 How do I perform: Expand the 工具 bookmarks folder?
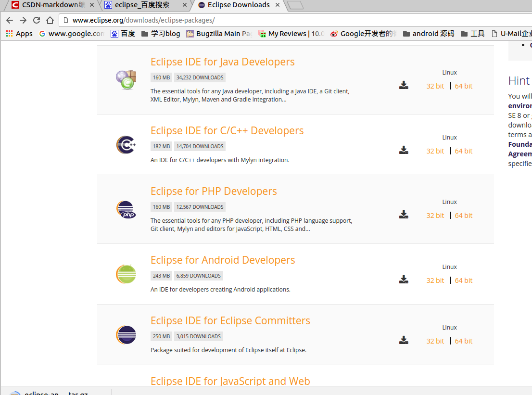tap(473, 34)
